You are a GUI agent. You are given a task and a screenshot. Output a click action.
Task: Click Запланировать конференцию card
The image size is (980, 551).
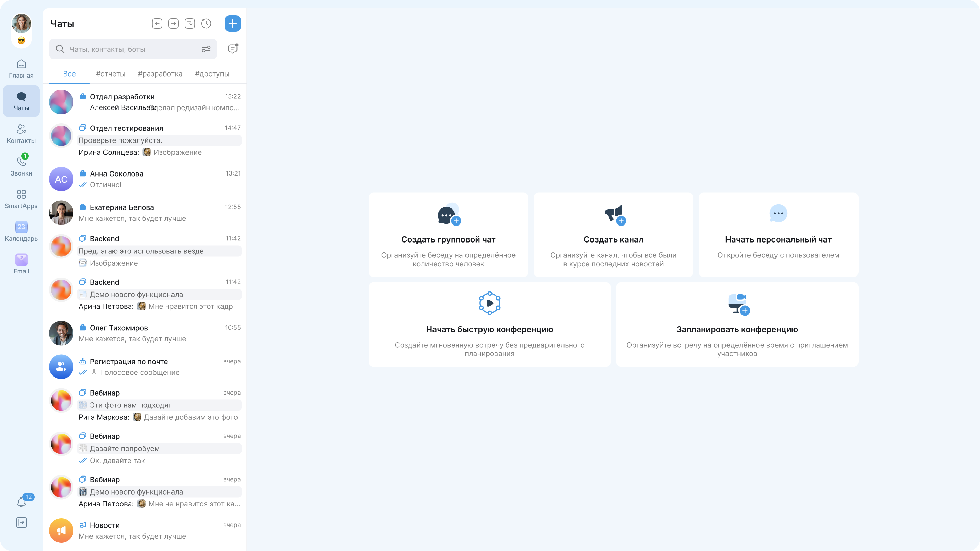coord(737,324)
